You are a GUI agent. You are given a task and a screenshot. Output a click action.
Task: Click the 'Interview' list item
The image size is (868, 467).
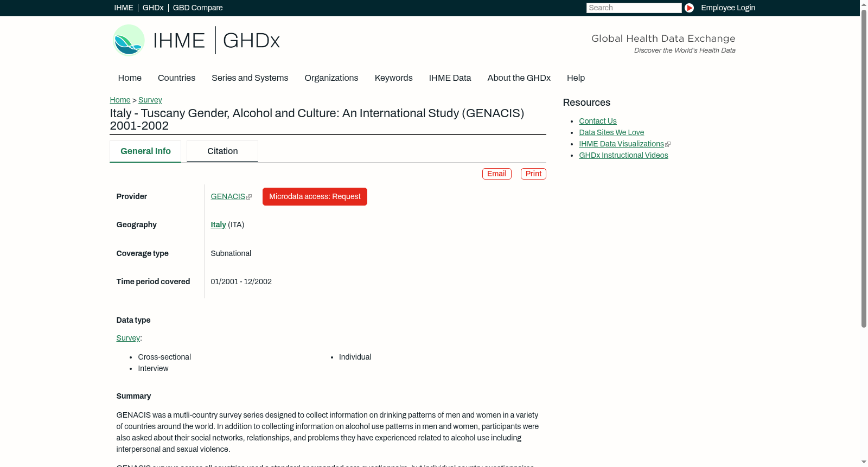coord(153,368)
